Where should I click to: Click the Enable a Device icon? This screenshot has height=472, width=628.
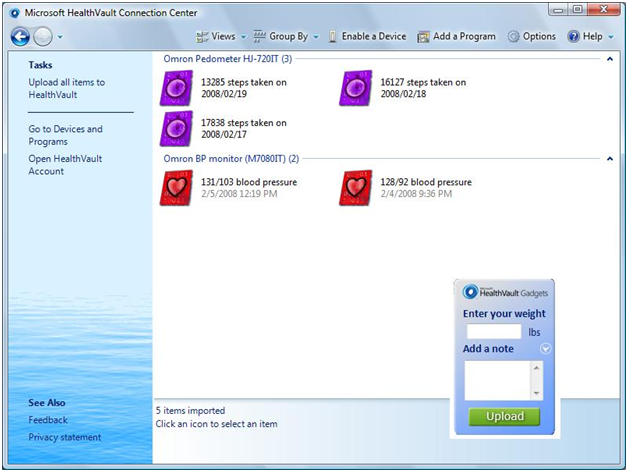(x=332, y=37)
